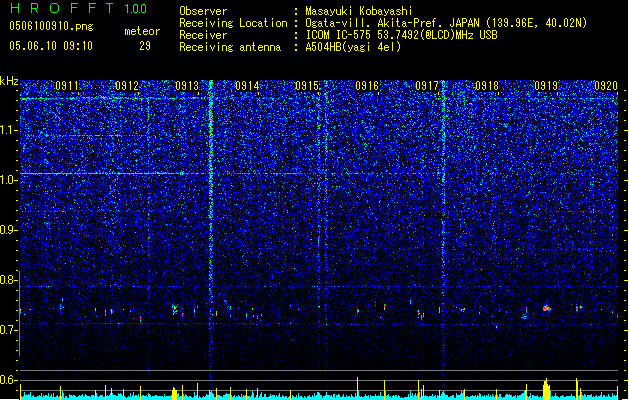Select observer name Masayuki Kobayashi
Image resolution: width=629 pixels, height=400 pixels.
[x=359, y=11]
